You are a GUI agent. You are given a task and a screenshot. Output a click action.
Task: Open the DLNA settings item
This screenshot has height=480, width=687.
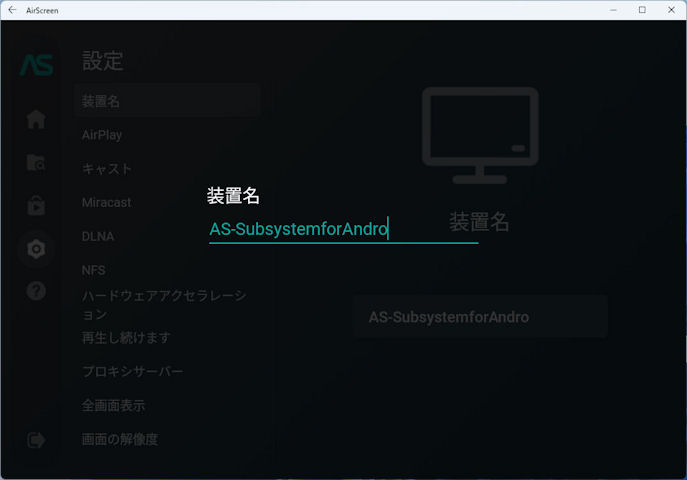coord(98,236)
